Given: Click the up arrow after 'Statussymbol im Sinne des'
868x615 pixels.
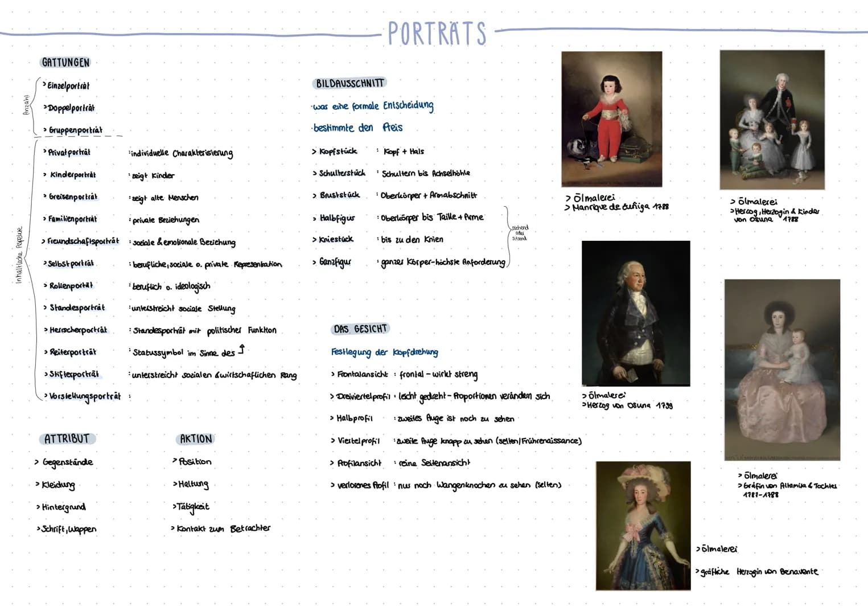Looking at the screenshot, I should click(241, 349).
